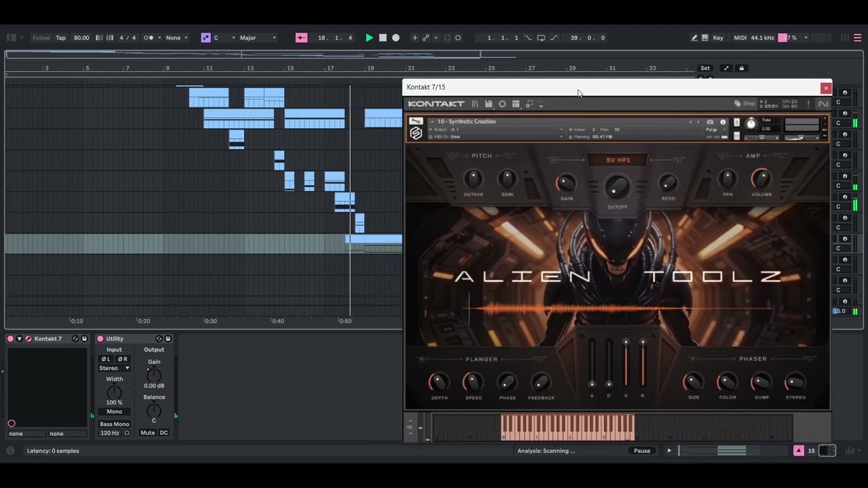Toggle the purple scale mode button
Screen dimensions: 868x488
[x=205, y=38]
